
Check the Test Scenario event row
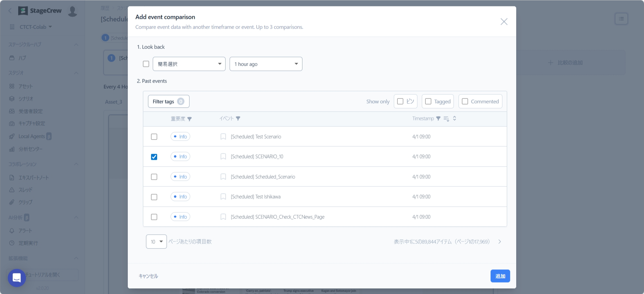[154, 137]
